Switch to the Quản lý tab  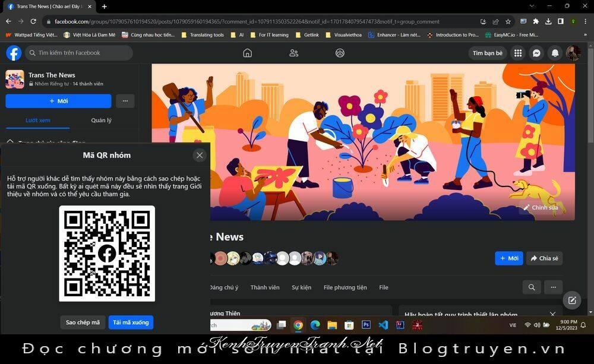pyautogui.click(x=101, y=120)
